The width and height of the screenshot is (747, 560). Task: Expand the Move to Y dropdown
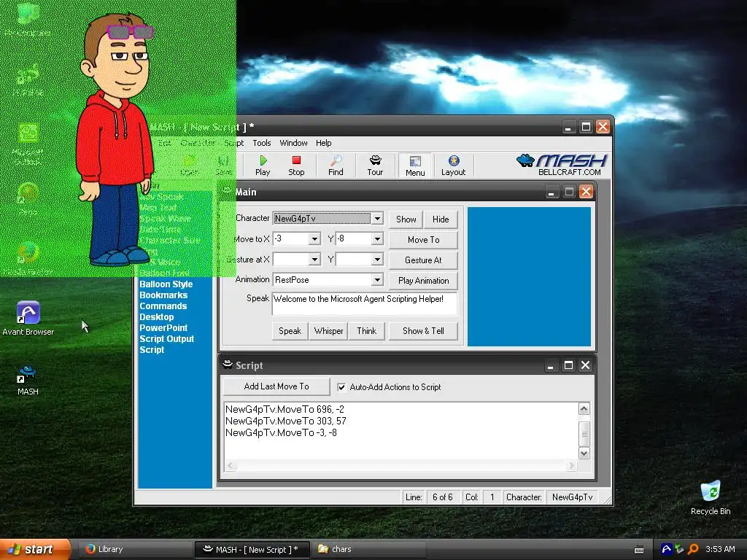[x=377, y=238]
